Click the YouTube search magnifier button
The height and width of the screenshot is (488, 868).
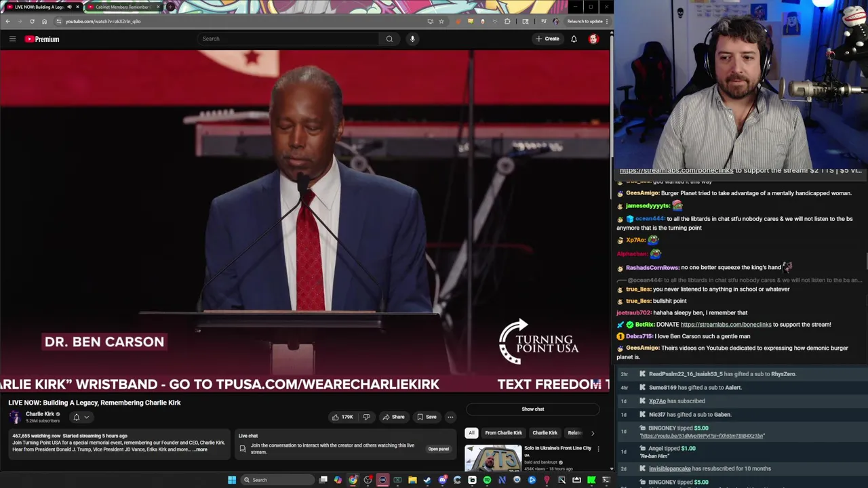click(x=389, y=39)
